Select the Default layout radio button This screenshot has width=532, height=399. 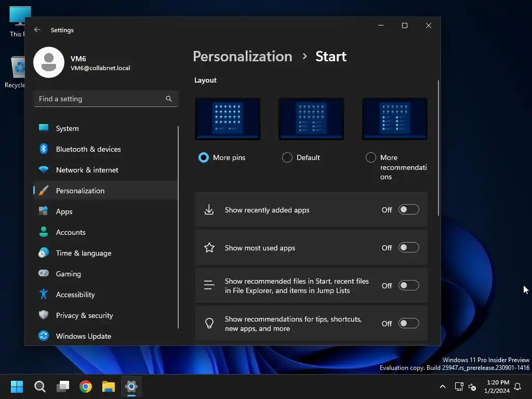(287, 157)
